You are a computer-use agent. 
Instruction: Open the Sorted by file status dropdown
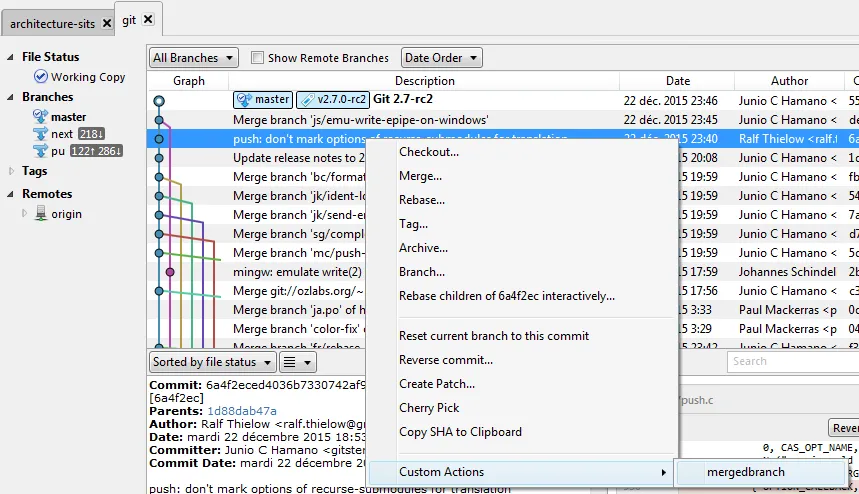212,362
